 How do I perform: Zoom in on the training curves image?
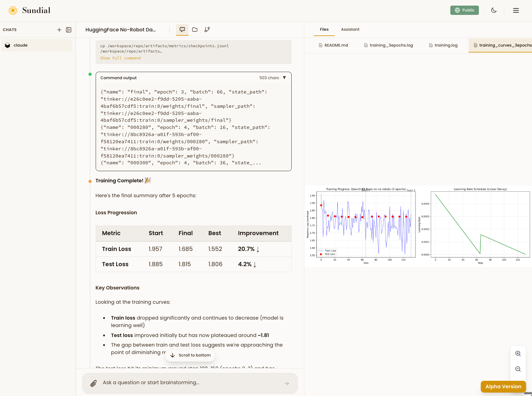point(518,353)
